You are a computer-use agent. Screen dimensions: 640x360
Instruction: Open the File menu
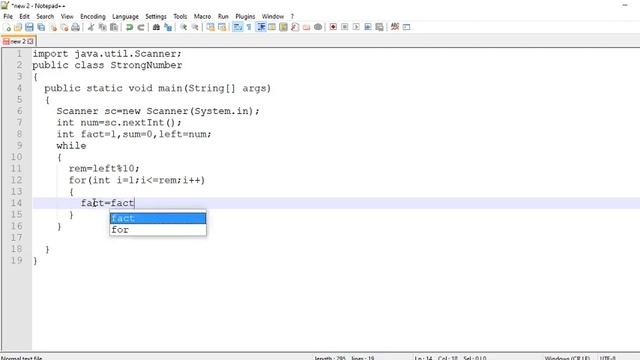point(8,16)
